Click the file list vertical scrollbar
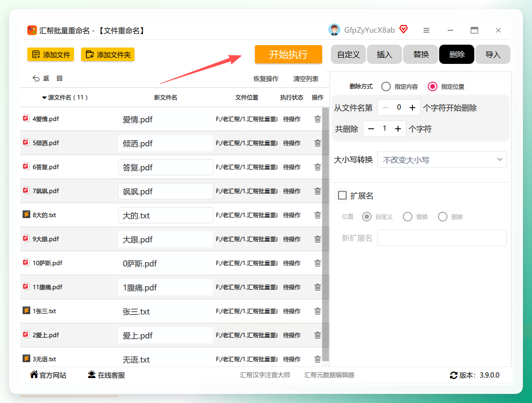Screen dimensions: 532x403 click(x=326, y=234)
